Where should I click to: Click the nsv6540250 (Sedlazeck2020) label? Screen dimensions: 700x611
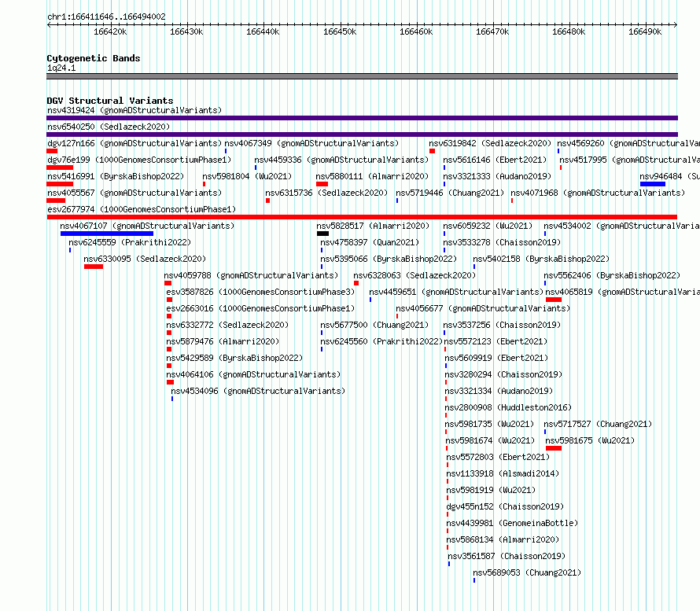(x=109, y=127)
